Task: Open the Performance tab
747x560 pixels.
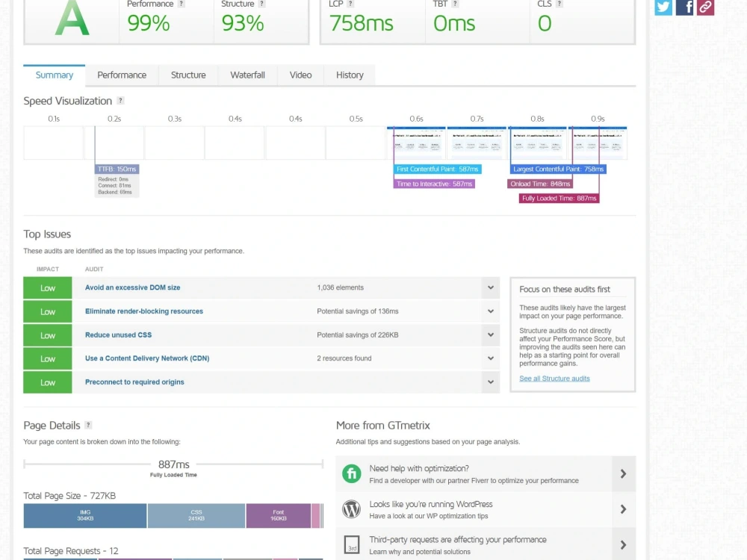Action: point(122,75)
